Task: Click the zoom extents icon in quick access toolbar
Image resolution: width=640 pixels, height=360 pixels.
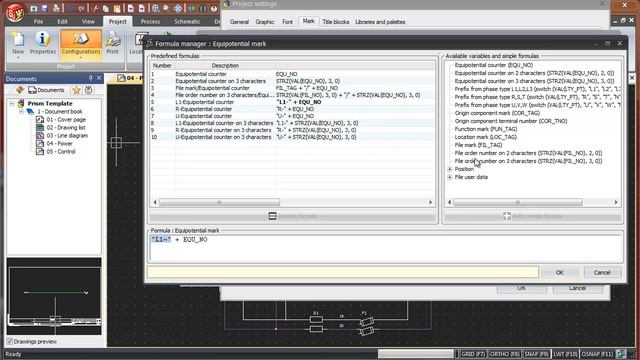Action: point(155,8)
